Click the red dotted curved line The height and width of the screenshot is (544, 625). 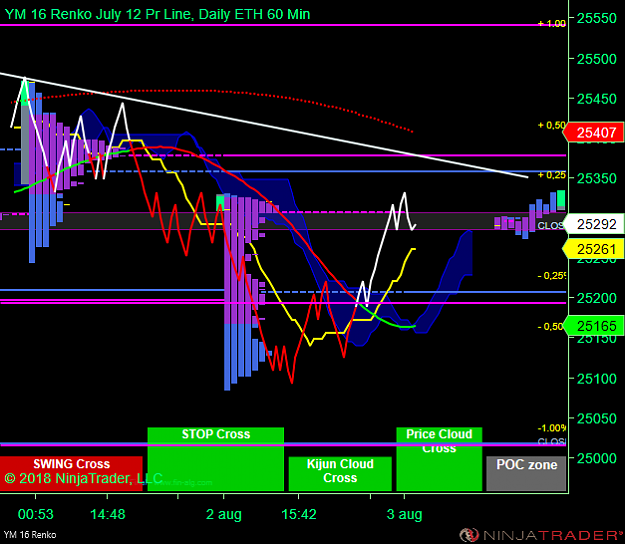[211, 91]
